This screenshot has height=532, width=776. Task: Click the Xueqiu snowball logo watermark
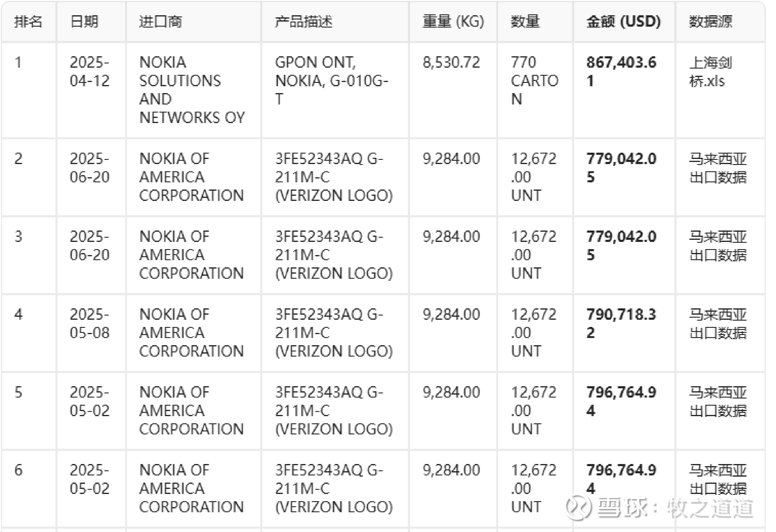coord(578,507)
